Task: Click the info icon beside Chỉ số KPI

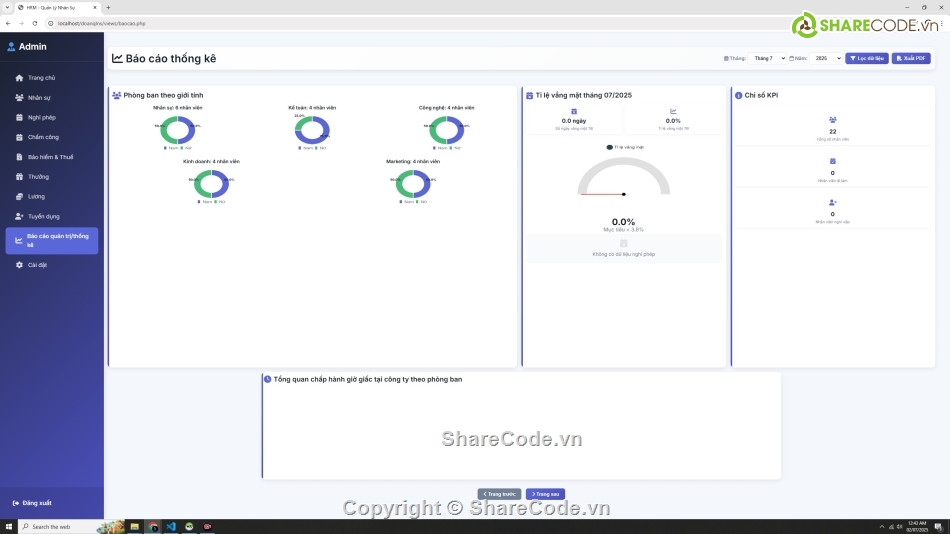Action: coord(739,95)
